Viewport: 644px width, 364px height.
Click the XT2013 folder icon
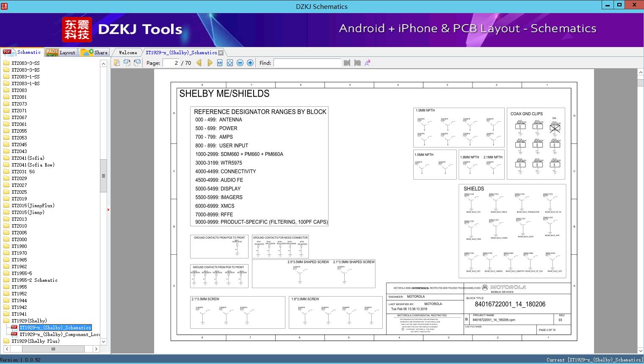(6, 219)
